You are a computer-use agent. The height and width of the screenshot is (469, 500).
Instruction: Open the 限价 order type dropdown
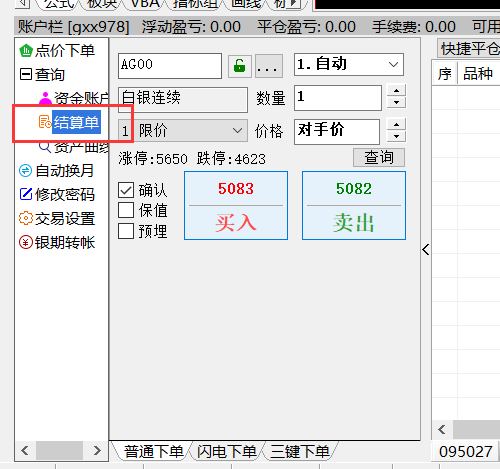[x=183, y=131]
